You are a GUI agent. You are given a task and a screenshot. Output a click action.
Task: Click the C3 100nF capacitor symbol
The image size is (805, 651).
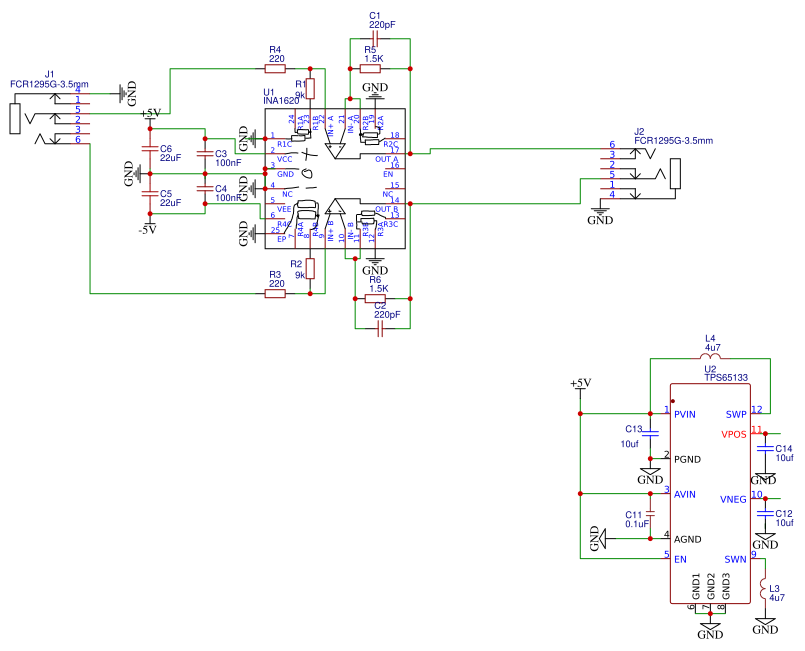pos(205,154)
